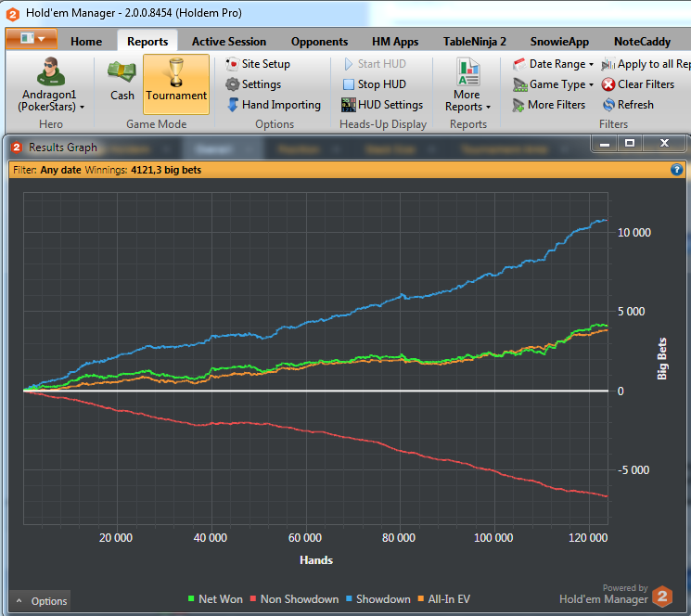Open the Settings gear option

(x=253, y=84)
